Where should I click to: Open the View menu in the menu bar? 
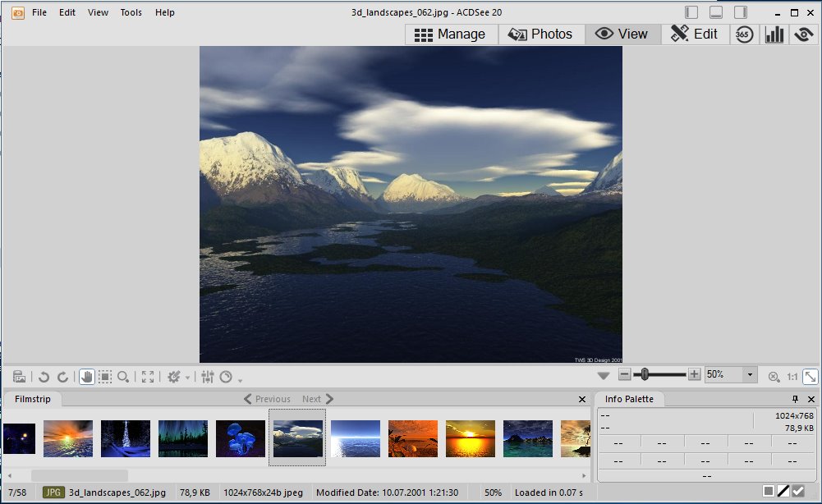click(98, 12)
